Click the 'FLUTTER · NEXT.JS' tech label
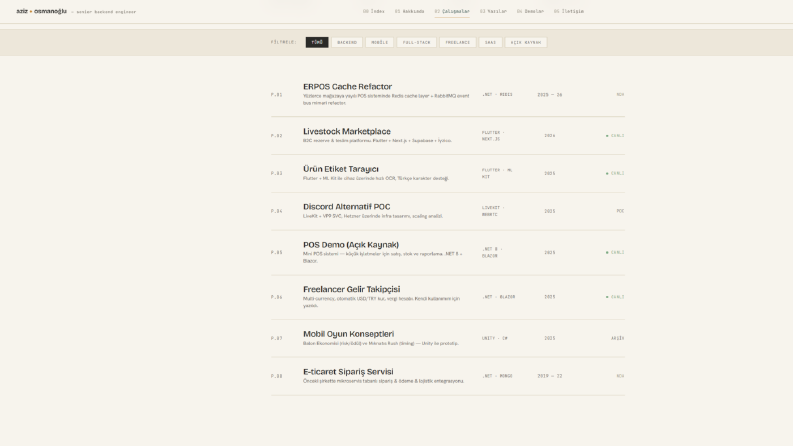The width and height of the screenshot is (793, 446). pyautogui.click(x=493, y=136)
